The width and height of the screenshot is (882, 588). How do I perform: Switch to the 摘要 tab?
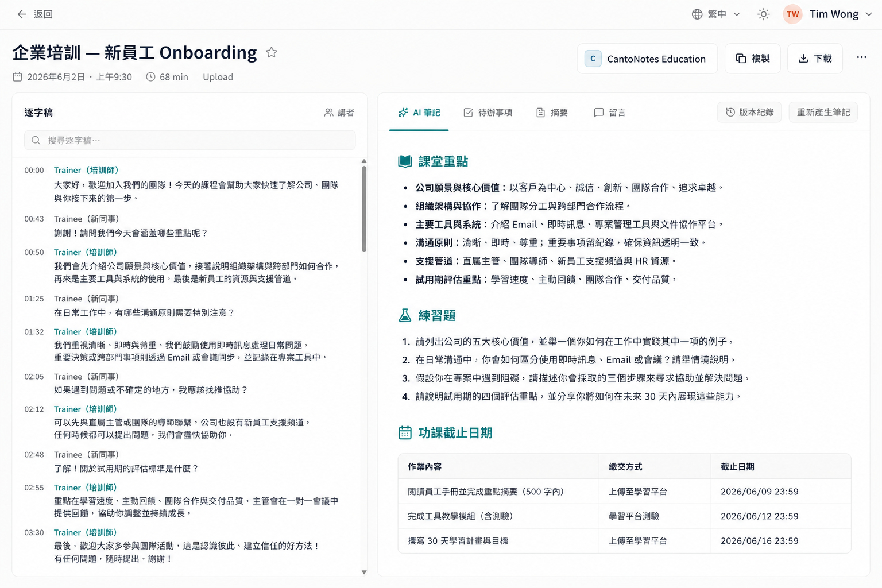[x=552, y=113]
